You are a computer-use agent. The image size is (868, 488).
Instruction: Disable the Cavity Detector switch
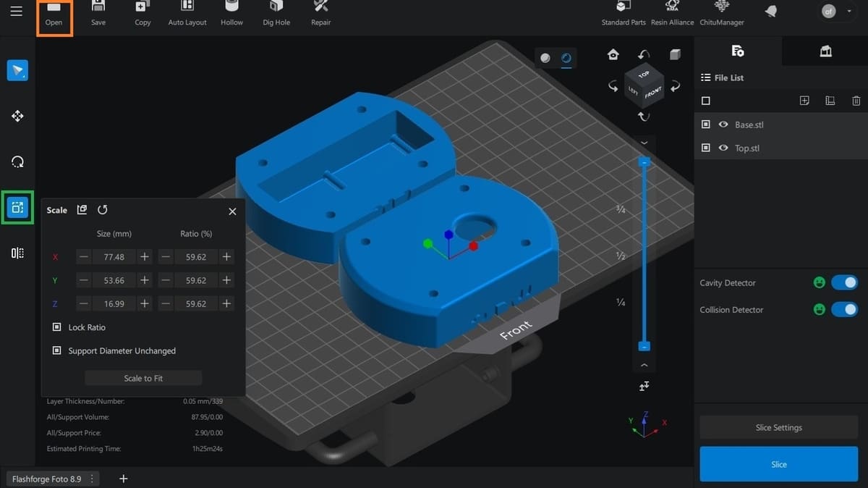click(x=844, y=282)
